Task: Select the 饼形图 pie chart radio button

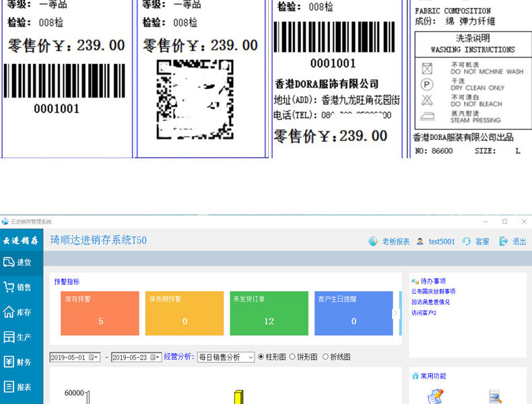Action: pyautogui.click(x=292, y=357)
